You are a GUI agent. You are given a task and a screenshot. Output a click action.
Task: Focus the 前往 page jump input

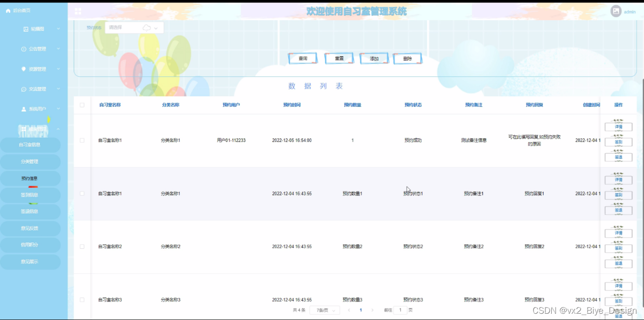coord(401,310)
